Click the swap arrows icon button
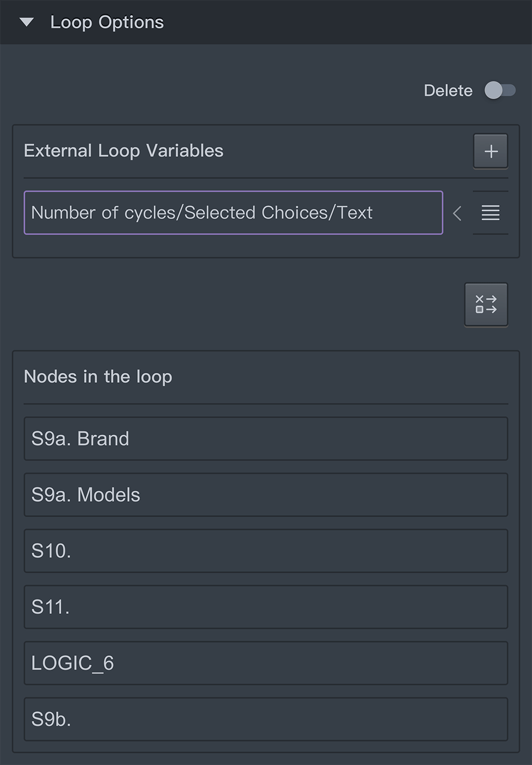Screen dimensions: 532x765 [486, 304]
